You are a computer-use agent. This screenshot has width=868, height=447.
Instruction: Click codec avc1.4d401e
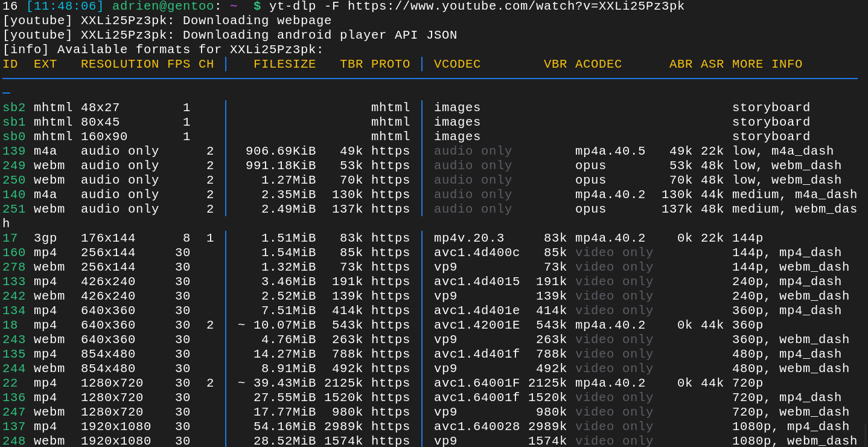click(477, 310)
